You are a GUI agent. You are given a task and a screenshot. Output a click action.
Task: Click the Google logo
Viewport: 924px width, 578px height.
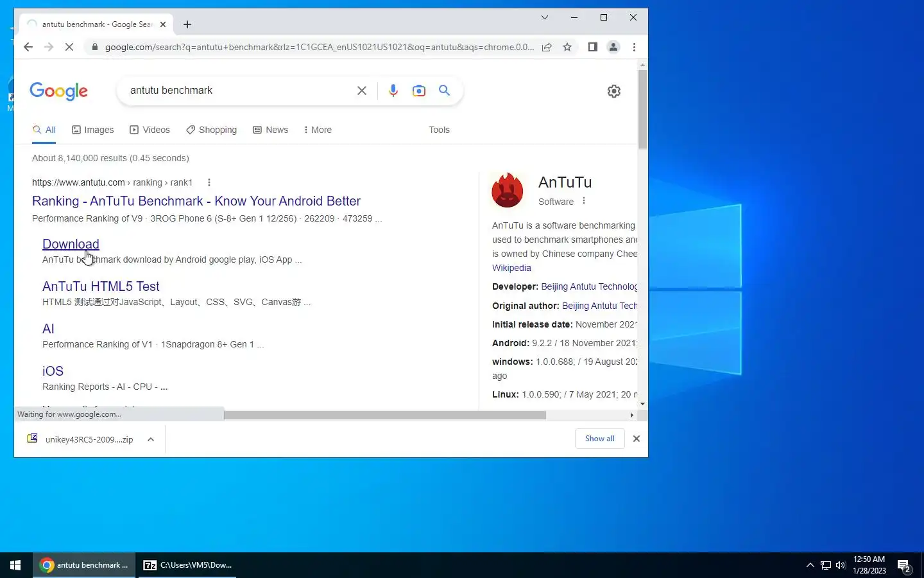(x=59, y=91)
